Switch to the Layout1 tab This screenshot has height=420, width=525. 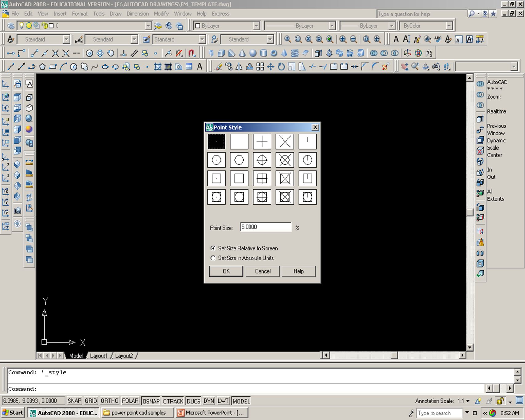pos(98,356)
